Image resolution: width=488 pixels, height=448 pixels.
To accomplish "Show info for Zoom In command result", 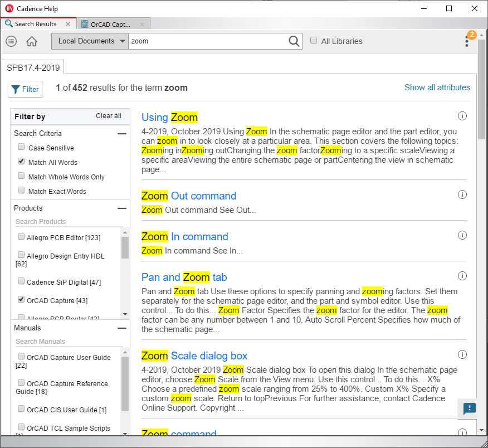I will tap(462, 235).
